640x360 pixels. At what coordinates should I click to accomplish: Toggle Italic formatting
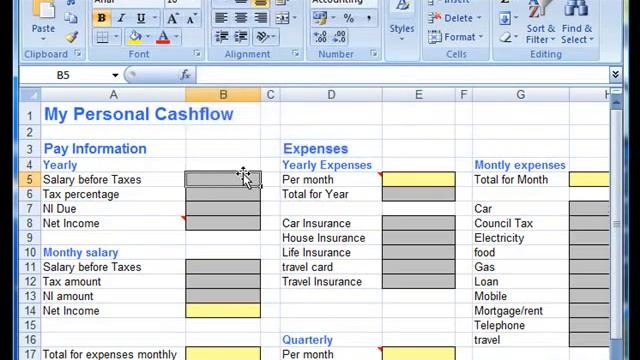121,18
